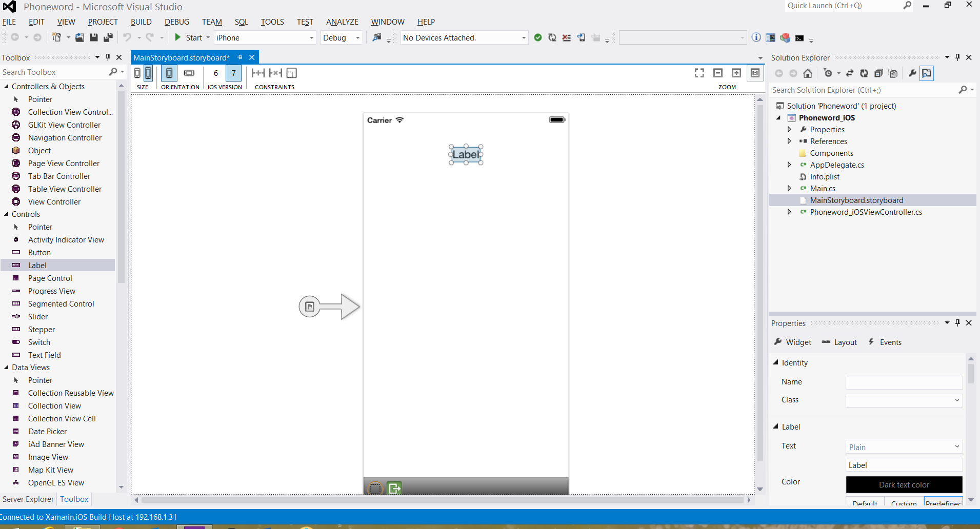Viewport: 980px width, 529px height.
Task: Click the Dark text color swatch
Action: pos(904,485)
